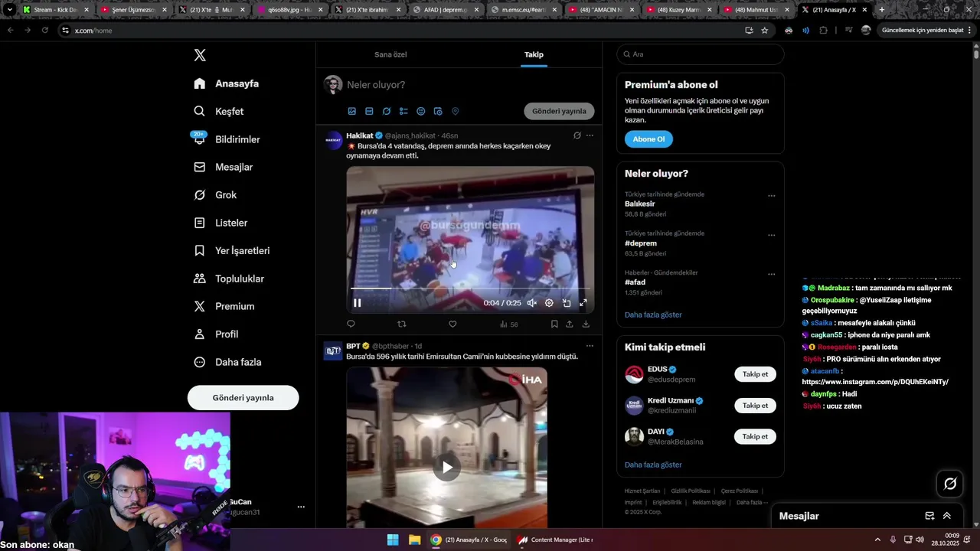
Task: Open more options on BPT post
Action: pos(590,346)
